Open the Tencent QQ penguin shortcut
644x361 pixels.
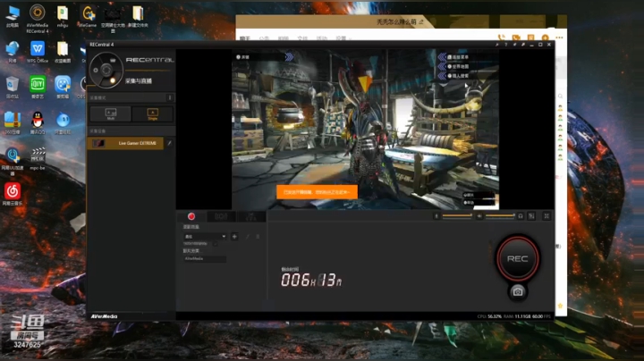[x=38, y=122]
